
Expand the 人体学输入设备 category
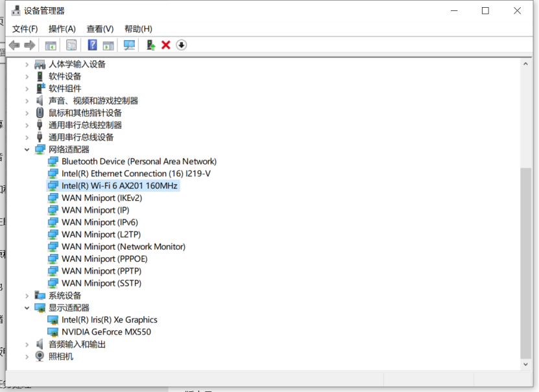[x=27, y=64]
